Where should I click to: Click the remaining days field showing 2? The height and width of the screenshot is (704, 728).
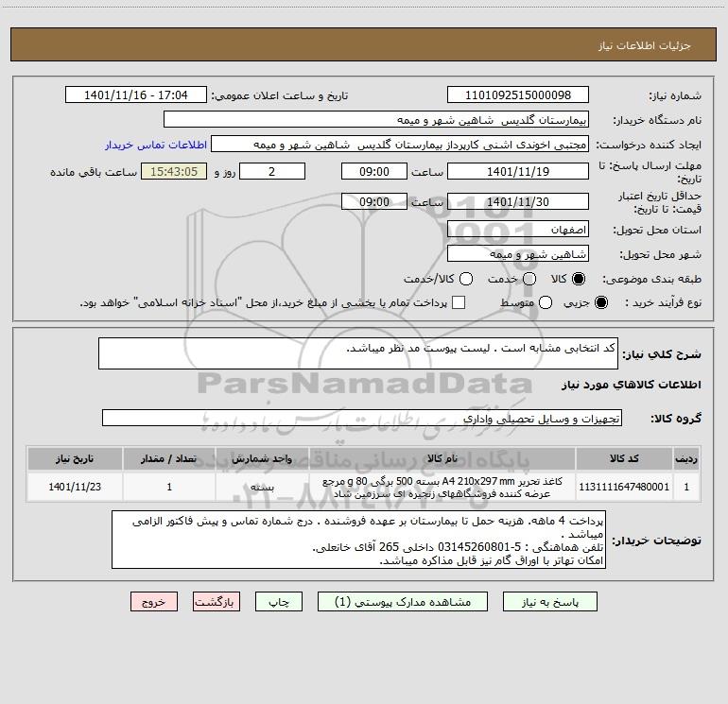tap(272, 171)
